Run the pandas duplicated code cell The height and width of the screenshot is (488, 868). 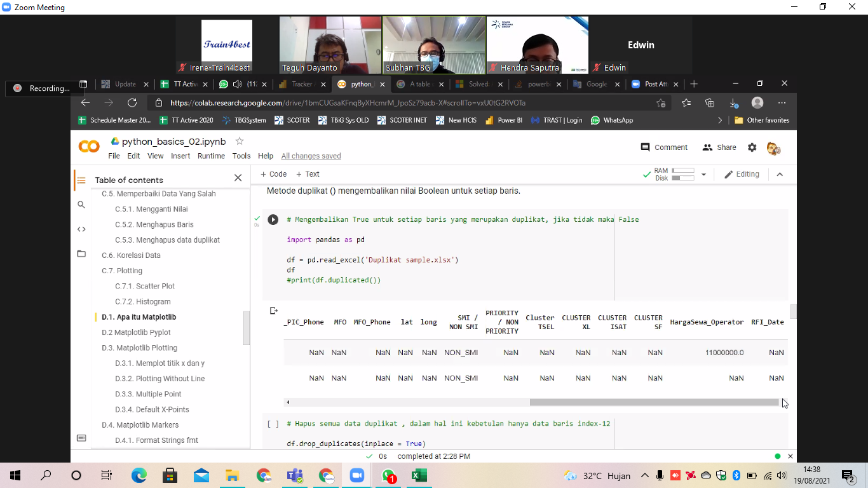273,220
